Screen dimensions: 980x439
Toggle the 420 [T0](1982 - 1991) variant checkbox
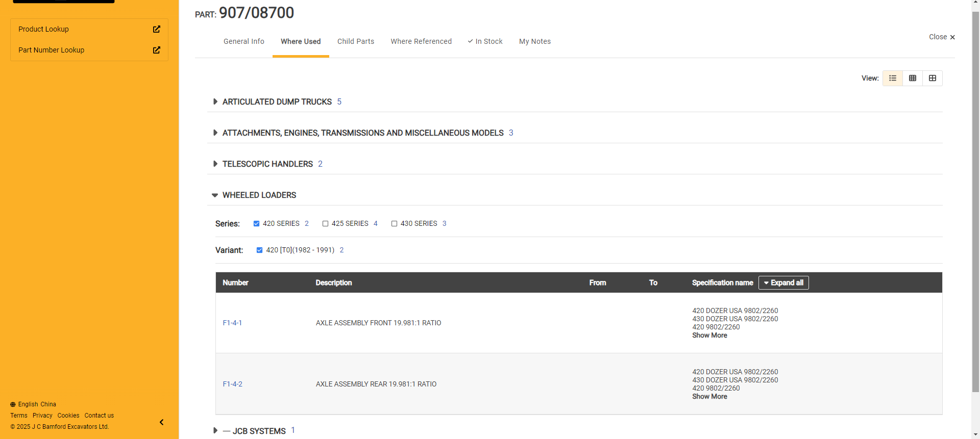pos(260,250)
